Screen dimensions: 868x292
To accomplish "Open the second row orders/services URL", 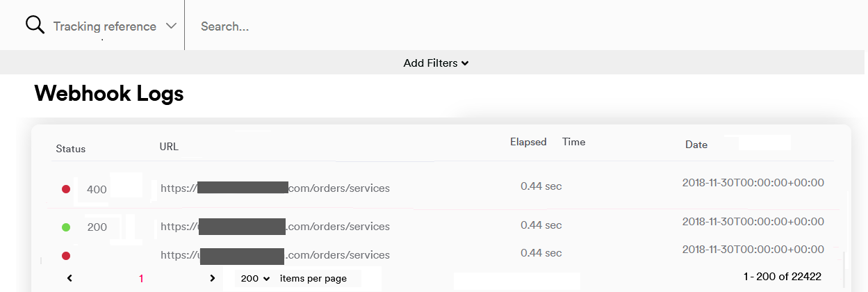I will [x=275, y=227].
